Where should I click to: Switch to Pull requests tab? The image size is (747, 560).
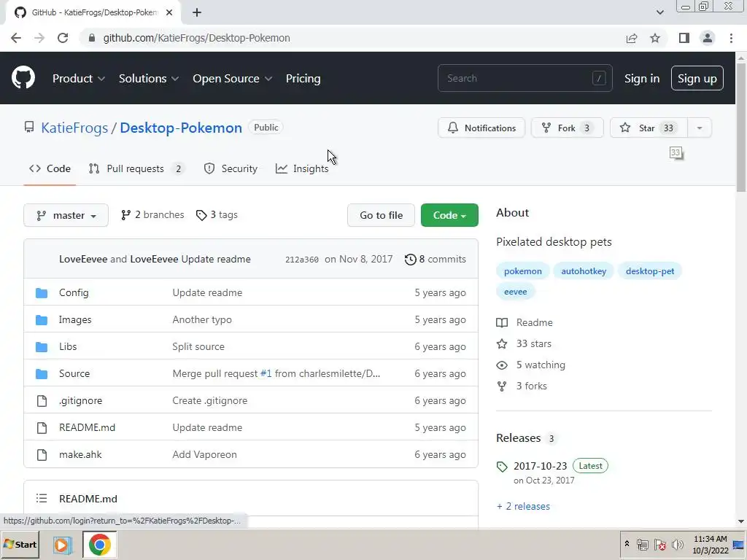click(136, 169)
